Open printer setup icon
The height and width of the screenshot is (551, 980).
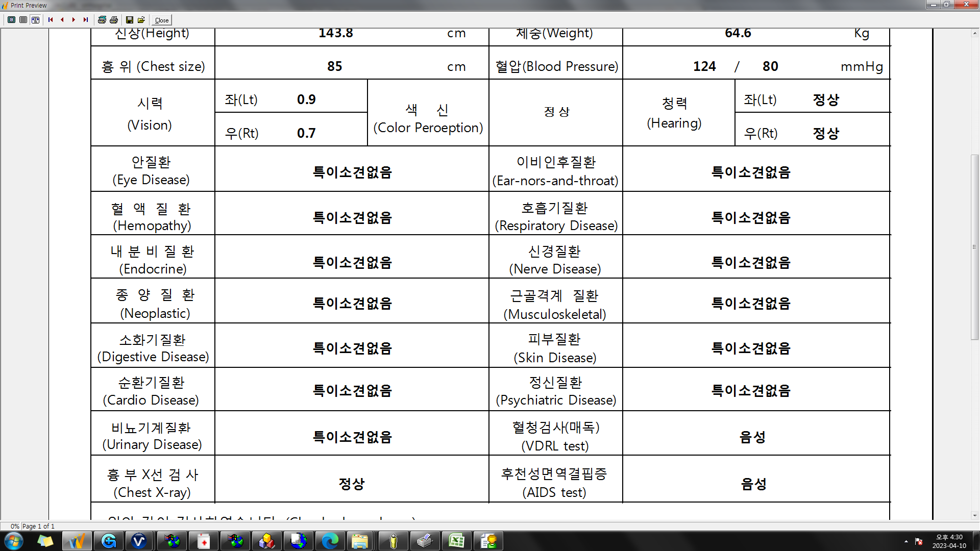(102, 20)
